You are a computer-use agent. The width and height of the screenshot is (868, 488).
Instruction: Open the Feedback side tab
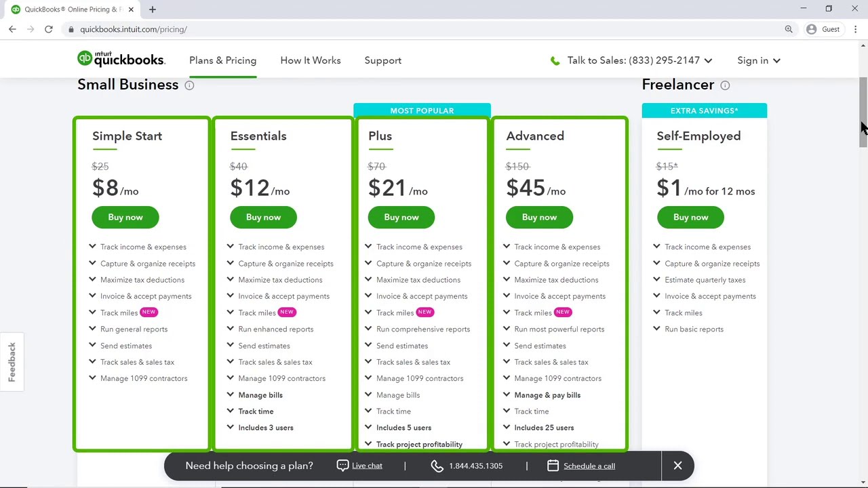[x=12, y=362]
